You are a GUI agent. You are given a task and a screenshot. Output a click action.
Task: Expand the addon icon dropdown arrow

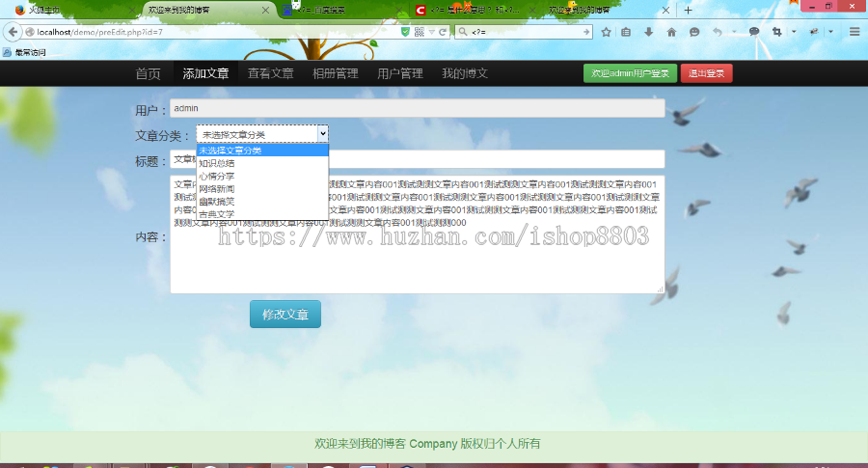click(831, 32)
